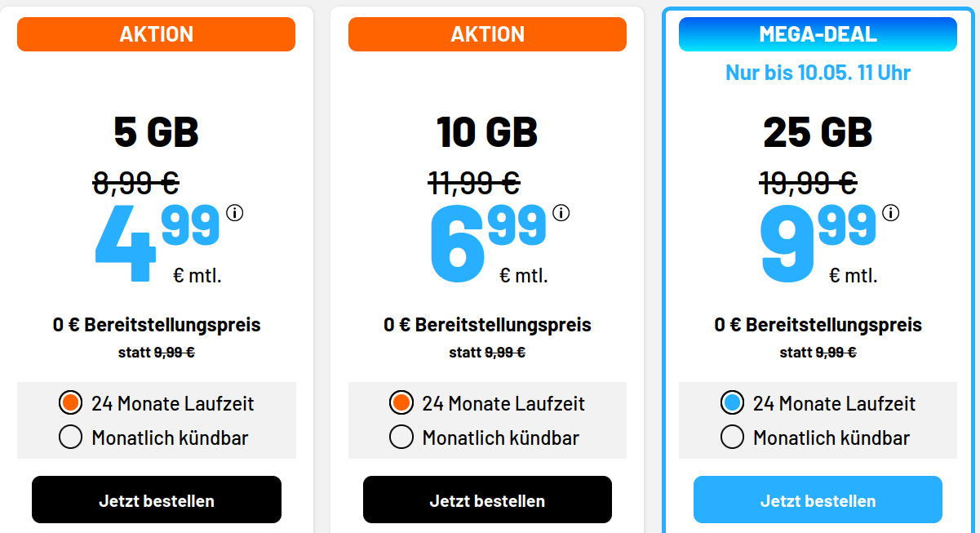Image resolution: width=980 pixels, height=533 pixels.
Task: Click Jetzt bestellen for the 10 GB tariff
Action: click(487, 499)
